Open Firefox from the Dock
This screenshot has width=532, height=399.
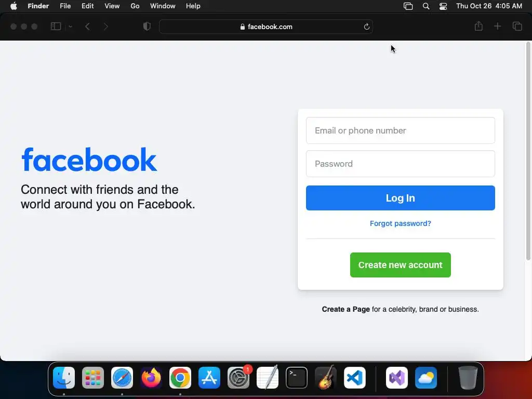coord(151,378)
